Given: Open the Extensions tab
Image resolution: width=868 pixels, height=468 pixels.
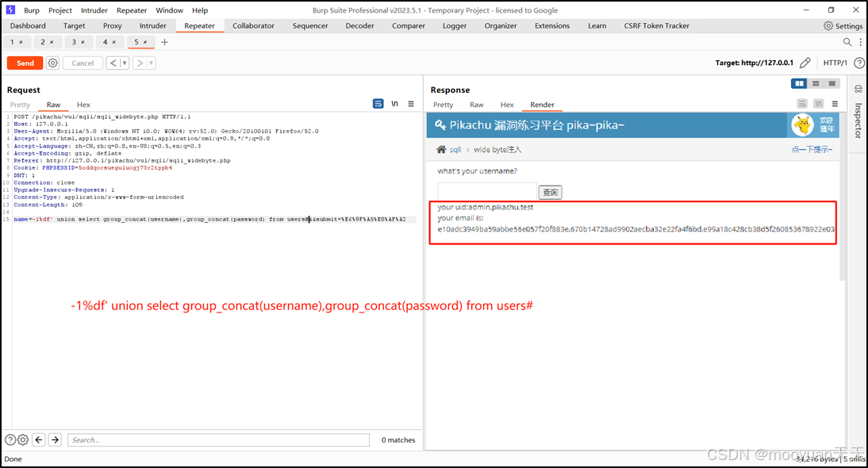Looking at the screenshot, I should click(552, 26).
